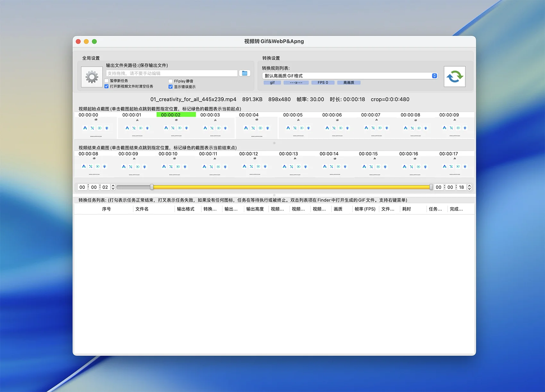This screenshot has height=392, width=545.
Task: Click the 高画质 quality tag
Action: click(348, 83)
